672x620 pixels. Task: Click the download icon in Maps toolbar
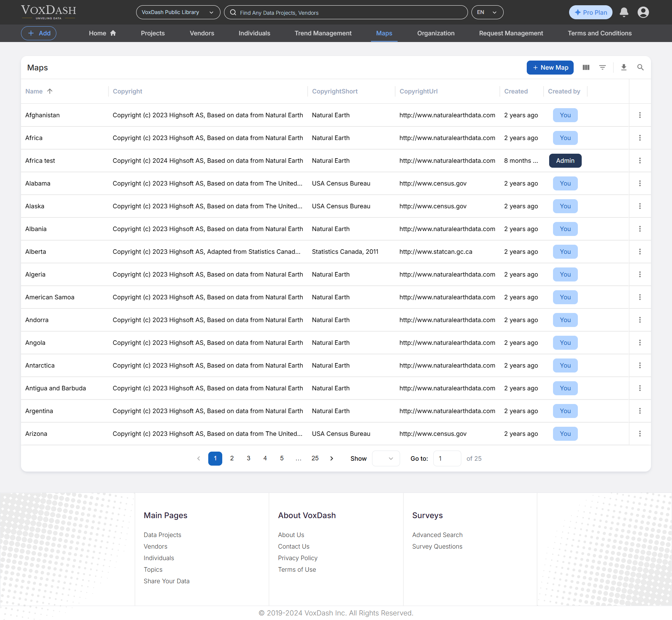(x=624, y=68)
